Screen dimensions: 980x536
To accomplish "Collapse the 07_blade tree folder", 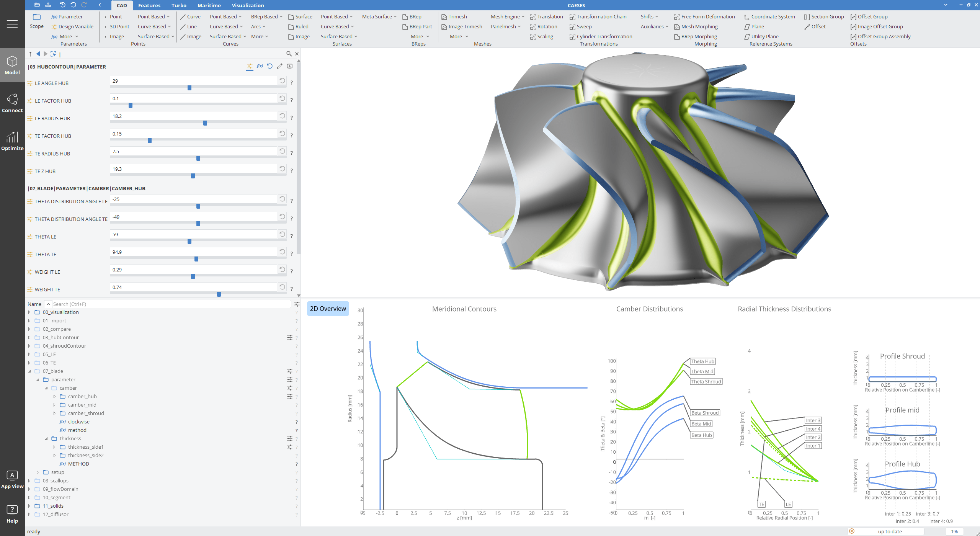I will tap(29, 371).
